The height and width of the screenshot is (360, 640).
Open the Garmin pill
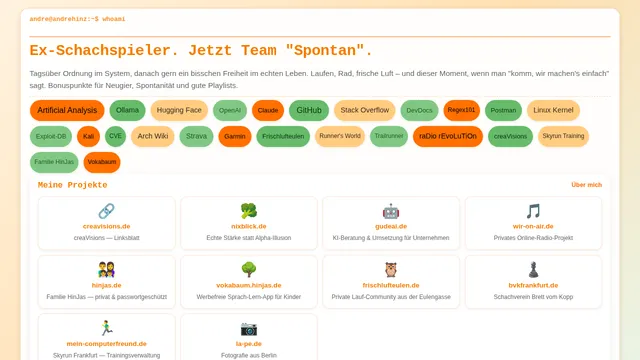coord(235,136)
